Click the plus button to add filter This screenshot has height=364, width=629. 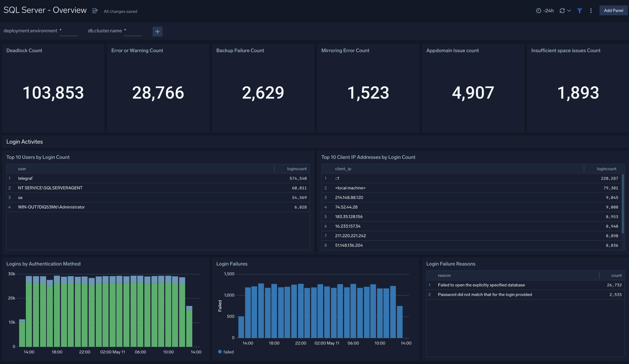tap(157, 32)
